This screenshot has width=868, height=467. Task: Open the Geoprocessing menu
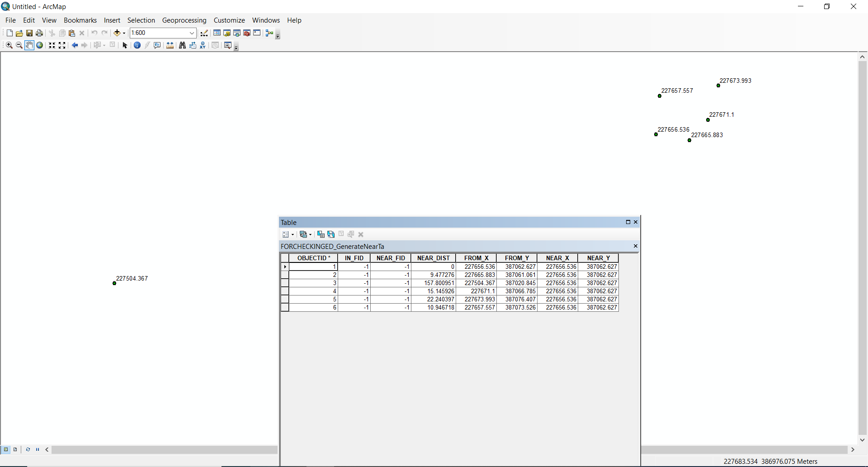[x=184, y=20]
